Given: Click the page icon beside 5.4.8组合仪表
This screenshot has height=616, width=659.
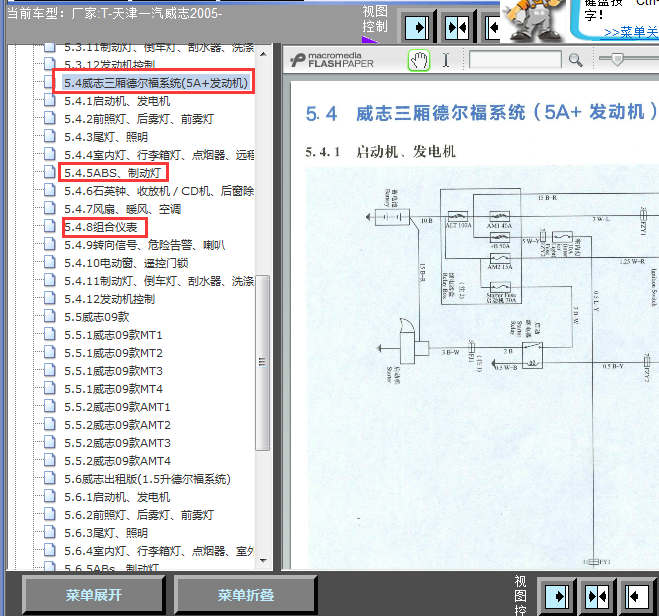Looking at the screenshot, I should pos(50,227).
